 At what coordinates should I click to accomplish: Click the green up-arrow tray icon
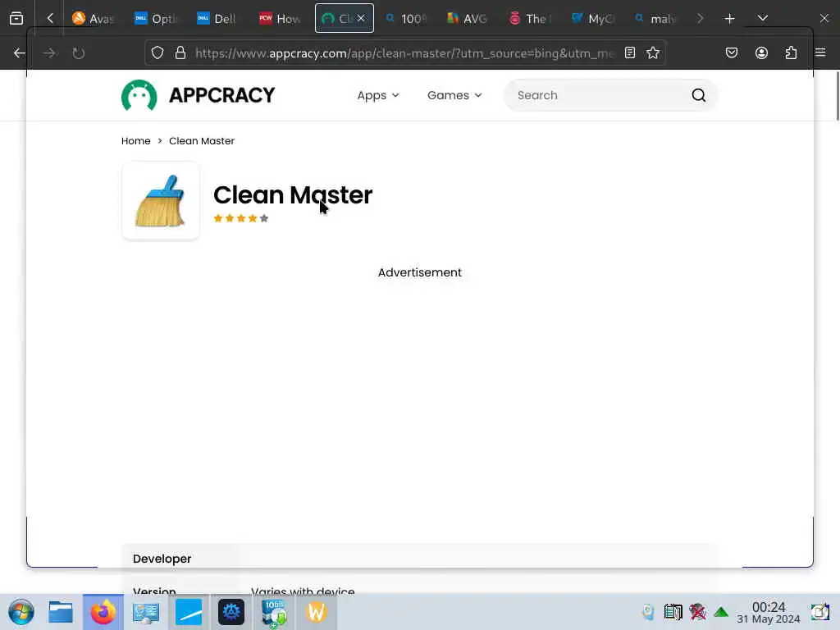pyautogui.click(x=721, y=612)
